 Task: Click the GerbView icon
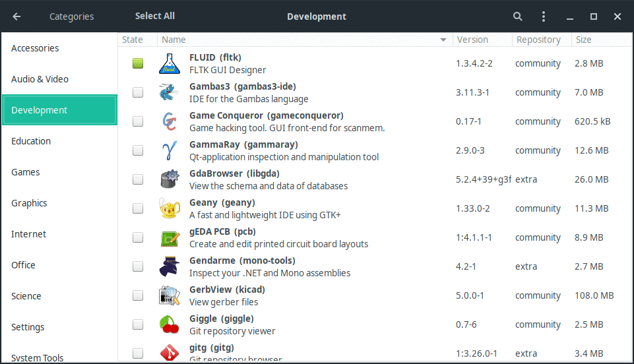tap(170, 295)
